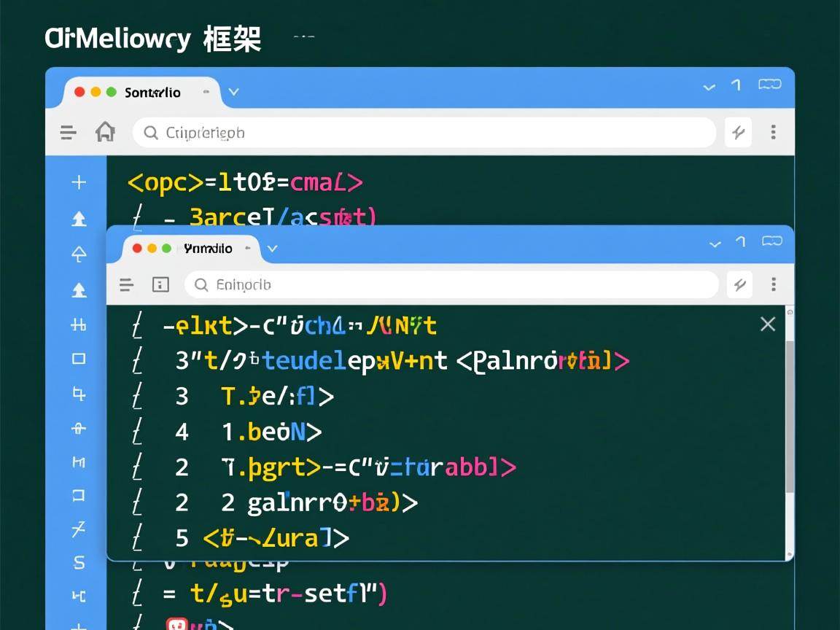The width and height of the screenshot is (840, 630).
Task: Open the chevron beside the Ynnndilo tab
Action: (272, 248)
